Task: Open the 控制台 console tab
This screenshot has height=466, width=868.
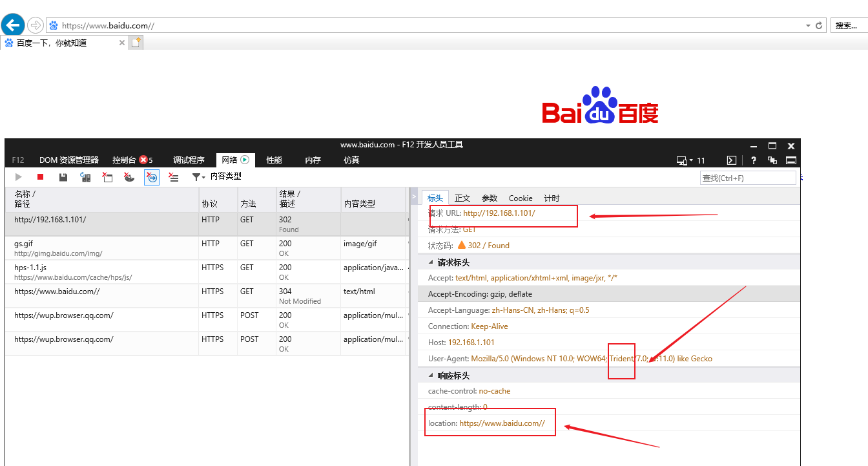Action: [132, 160]
